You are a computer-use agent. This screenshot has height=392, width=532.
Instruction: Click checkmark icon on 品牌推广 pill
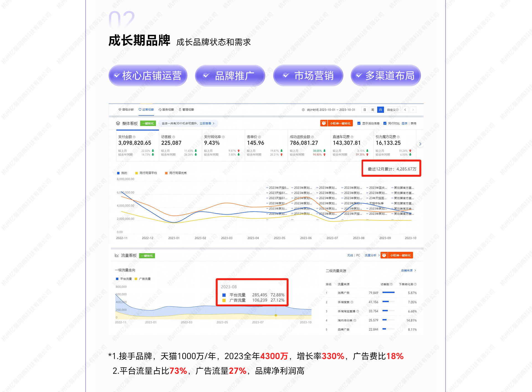pos(206,75)
